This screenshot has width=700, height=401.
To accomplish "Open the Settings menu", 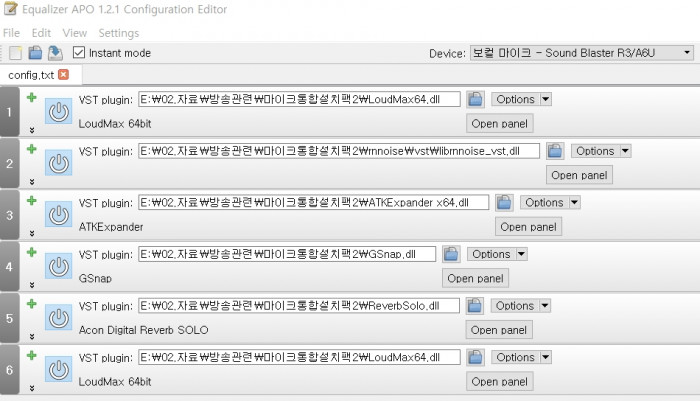I will (x=119, y=33).
